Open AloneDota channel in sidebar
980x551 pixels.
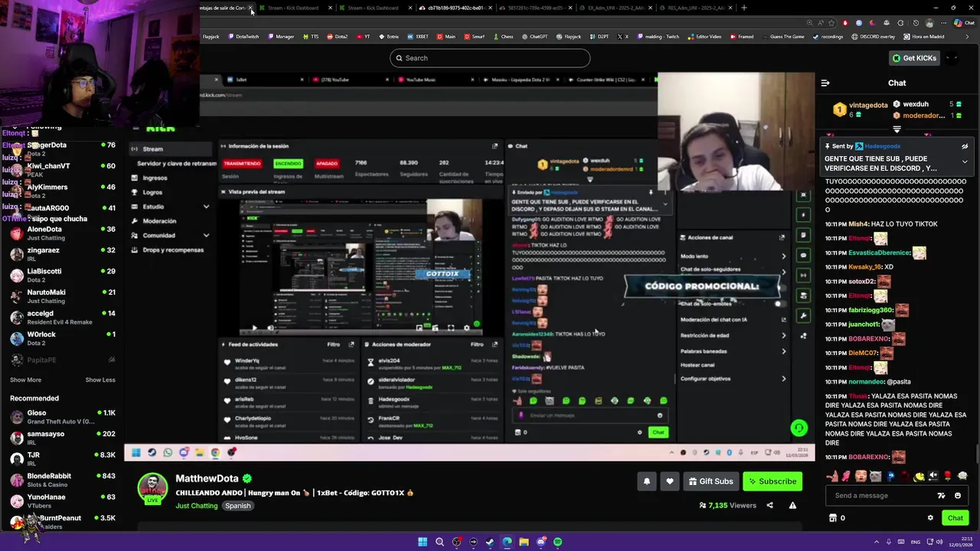click(x=63, y=233)
